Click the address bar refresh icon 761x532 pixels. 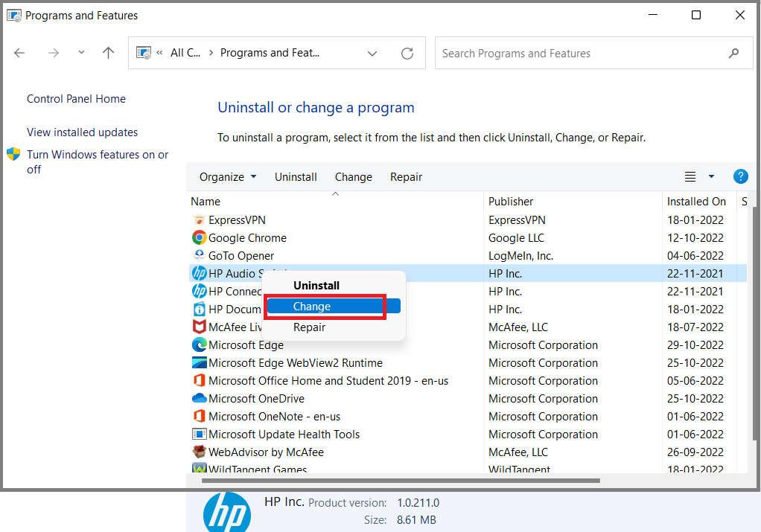tap(407, 53)
